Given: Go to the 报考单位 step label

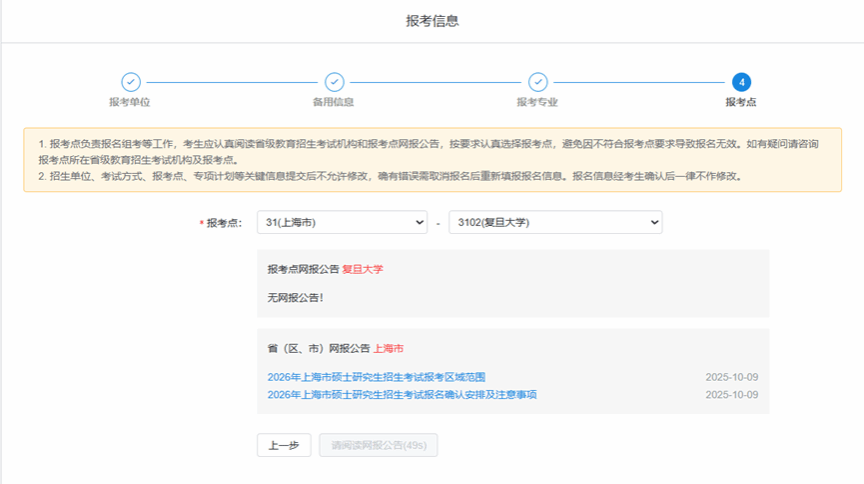Looking at the screenshot, I should pos(130,102).
